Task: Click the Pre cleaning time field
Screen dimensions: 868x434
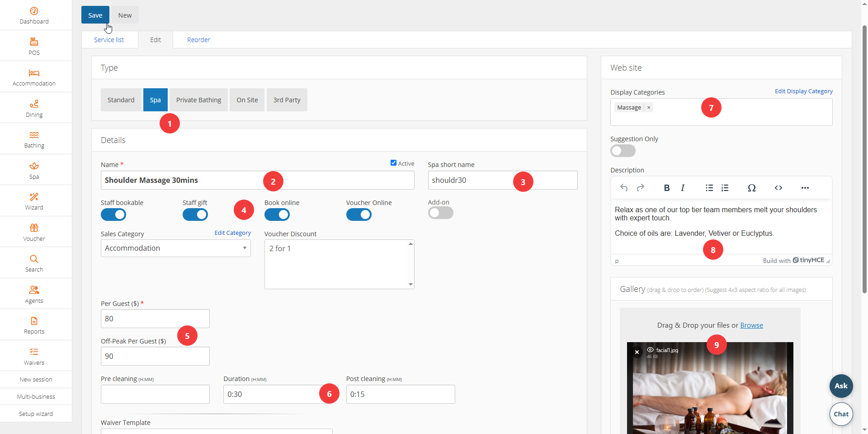Action: point(155,394)
